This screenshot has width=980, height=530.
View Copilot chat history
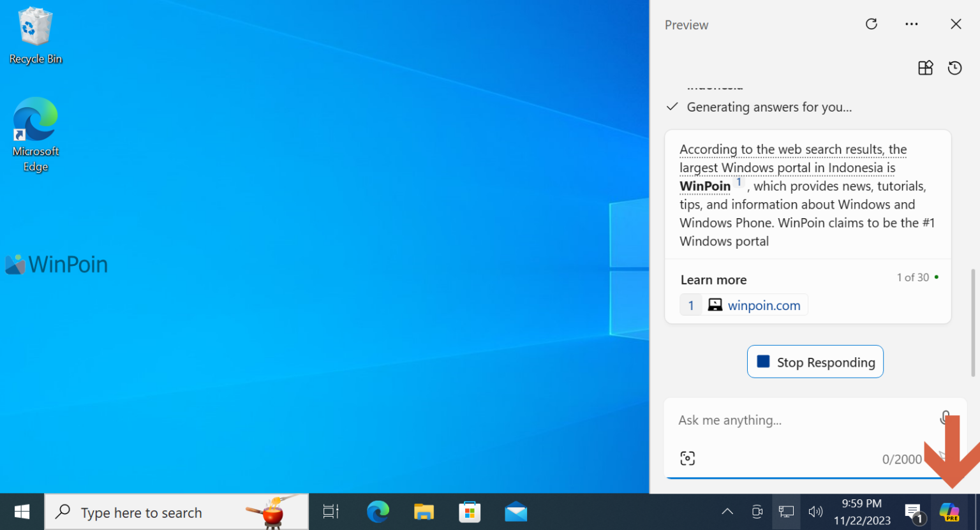pos(954,68)
